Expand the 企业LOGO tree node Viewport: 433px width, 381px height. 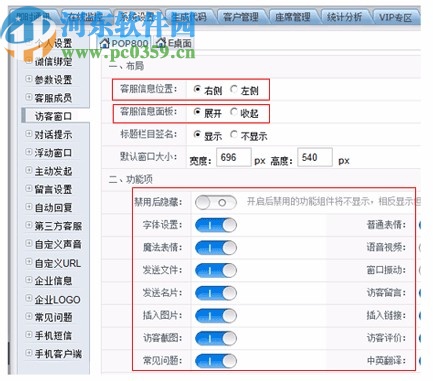[x=29, y=298]
